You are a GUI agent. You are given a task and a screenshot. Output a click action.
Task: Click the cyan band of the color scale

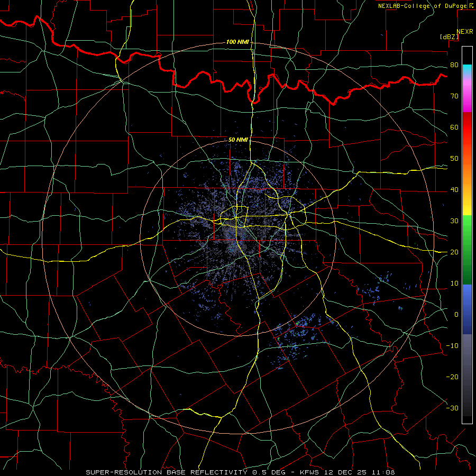coord(467,69)
